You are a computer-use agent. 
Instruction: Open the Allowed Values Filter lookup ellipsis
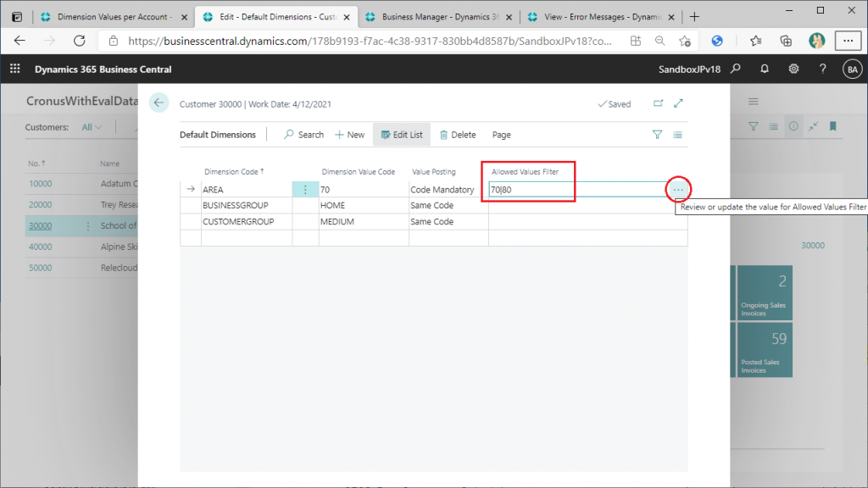pyautogui.click(x=678, y=190)
